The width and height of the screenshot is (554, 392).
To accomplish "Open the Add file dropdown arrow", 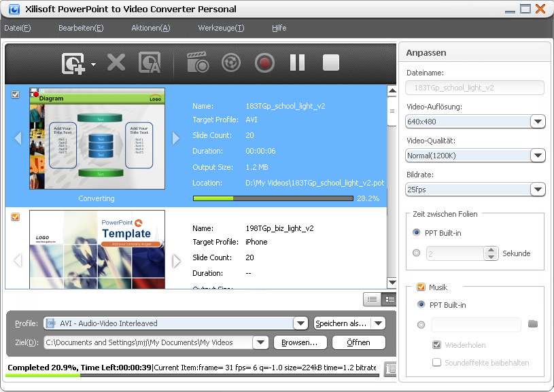I will [93, 65].
